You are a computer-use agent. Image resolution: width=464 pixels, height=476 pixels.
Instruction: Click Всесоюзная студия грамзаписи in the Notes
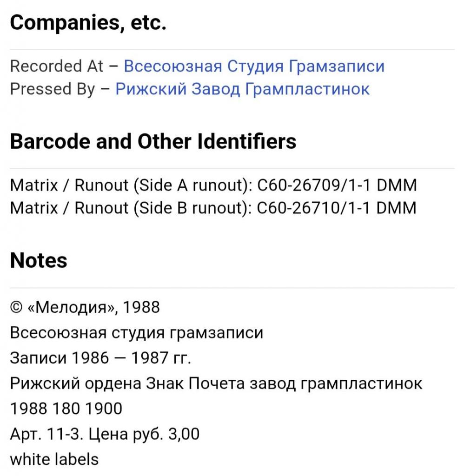point(136,333)
